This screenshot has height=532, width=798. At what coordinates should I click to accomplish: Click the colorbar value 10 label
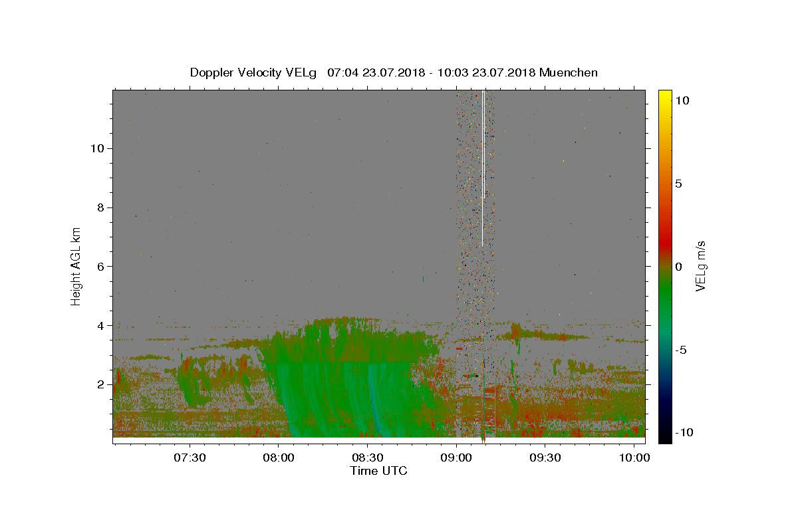pyautogui.click(x=682, y=100)
